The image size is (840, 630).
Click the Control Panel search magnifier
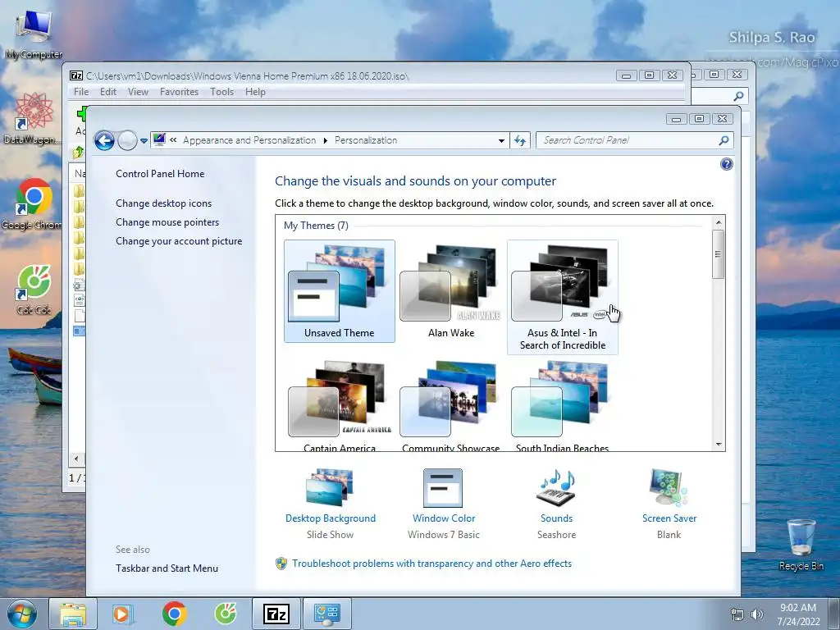click(x=724, y=140)
